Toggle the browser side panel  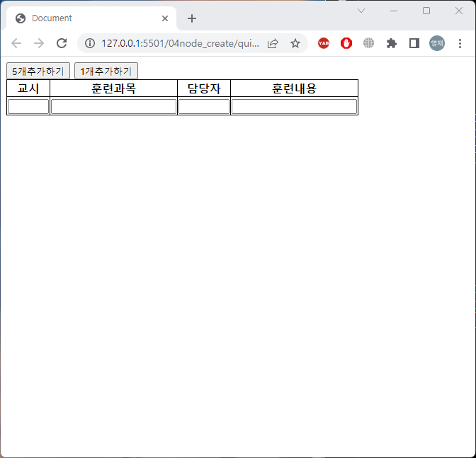click(414, 43)
